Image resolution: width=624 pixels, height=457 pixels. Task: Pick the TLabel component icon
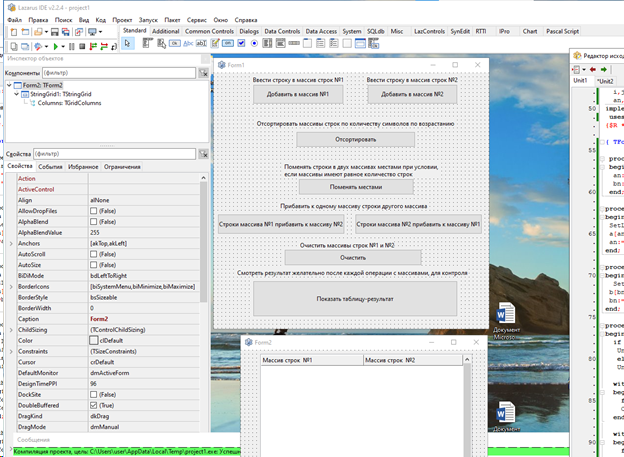pyautogui.click(x=187, y=44)
